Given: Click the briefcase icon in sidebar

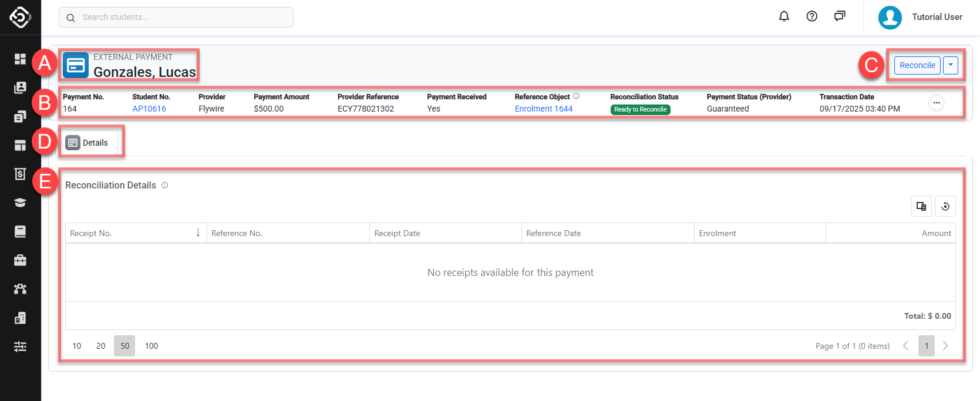Looking at the screenshot, I should pos(20,260).
